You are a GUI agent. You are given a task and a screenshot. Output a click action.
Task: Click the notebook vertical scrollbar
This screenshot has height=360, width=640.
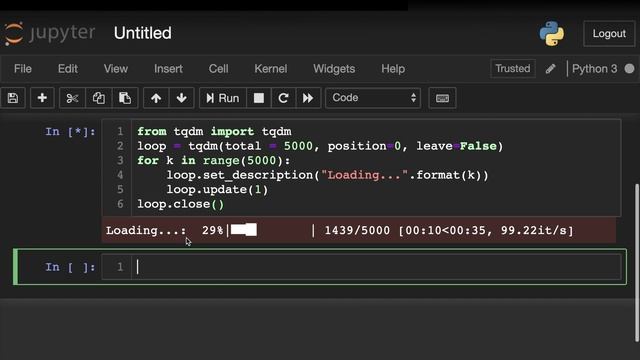point(637,263)
